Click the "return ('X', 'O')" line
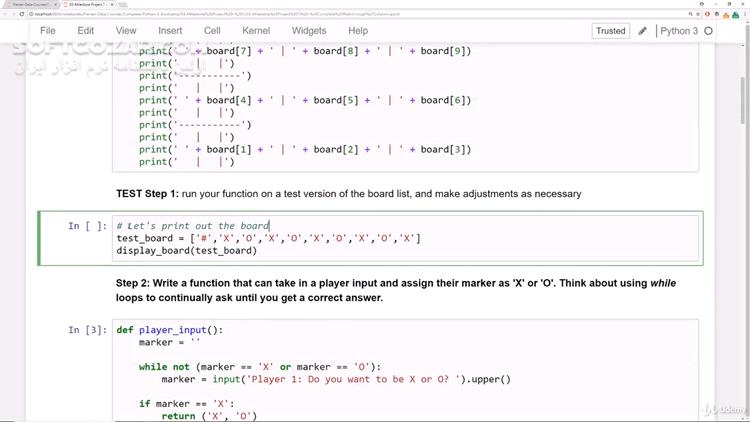The width and height of the screenshot is (750, 422). coord(209,416)
